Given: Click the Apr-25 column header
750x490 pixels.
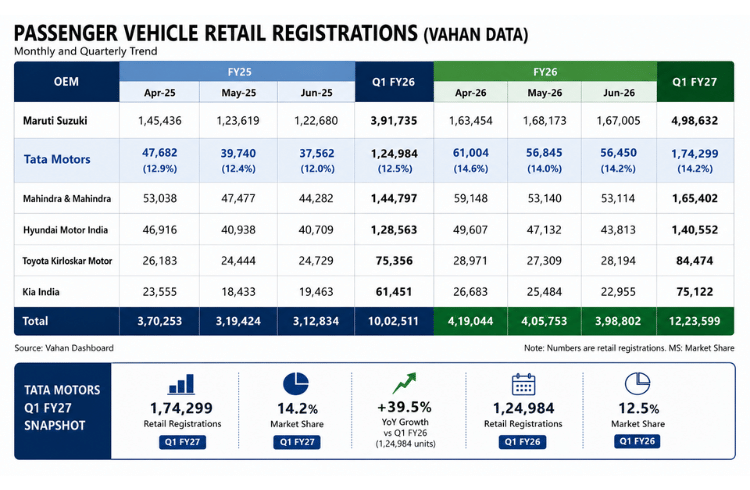Looking at the screenshot, I should tap(160, 92).
